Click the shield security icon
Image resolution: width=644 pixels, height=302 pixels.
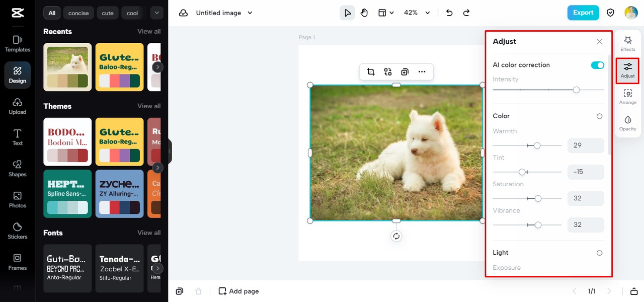click(610, 13)
